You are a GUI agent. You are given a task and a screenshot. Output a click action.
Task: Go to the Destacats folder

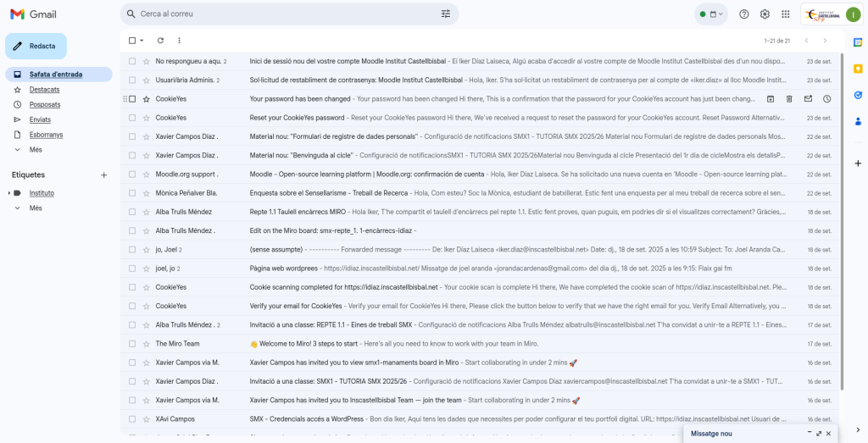pyautogui.click(x=44, y=89)
